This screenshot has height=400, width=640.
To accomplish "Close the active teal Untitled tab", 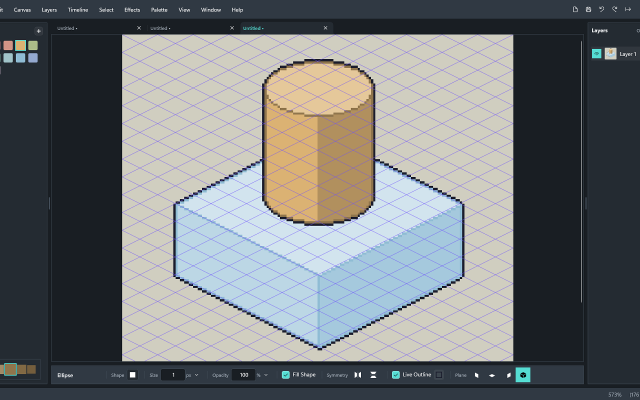I will pos(325,28).
